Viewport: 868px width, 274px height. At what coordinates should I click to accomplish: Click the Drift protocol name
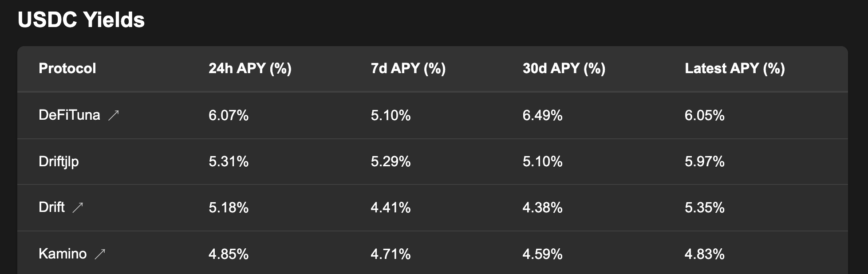53,207
